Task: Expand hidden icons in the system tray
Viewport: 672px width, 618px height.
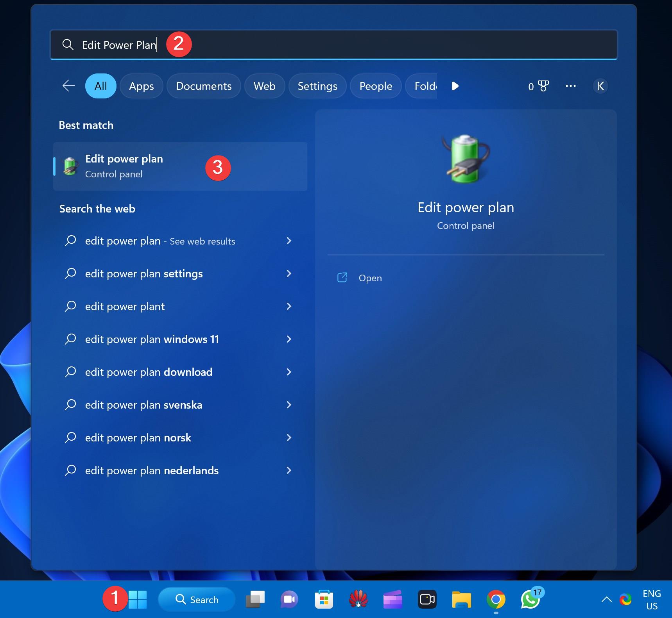Action: (x=606, y=599)
